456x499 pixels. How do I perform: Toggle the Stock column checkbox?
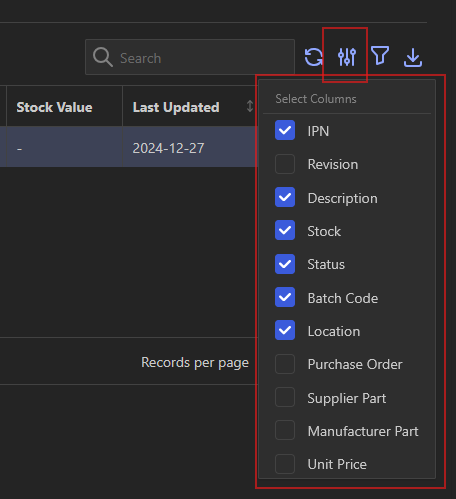click(x=285, y=230)
